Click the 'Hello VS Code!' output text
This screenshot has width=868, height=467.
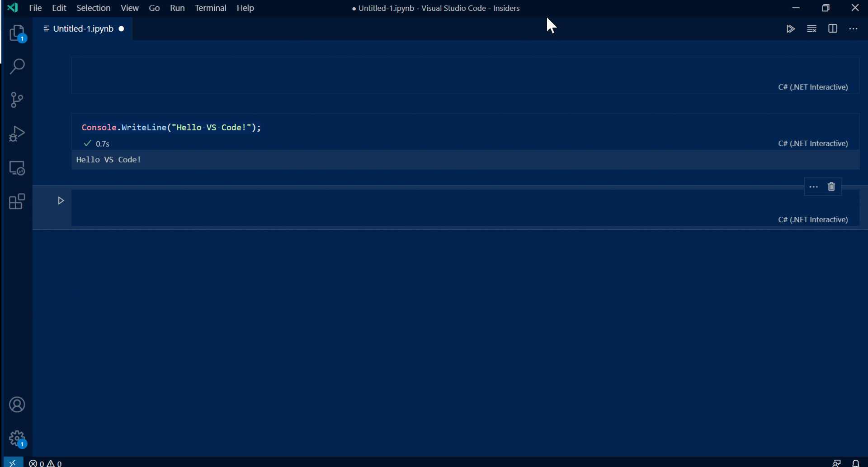[108, 160]
